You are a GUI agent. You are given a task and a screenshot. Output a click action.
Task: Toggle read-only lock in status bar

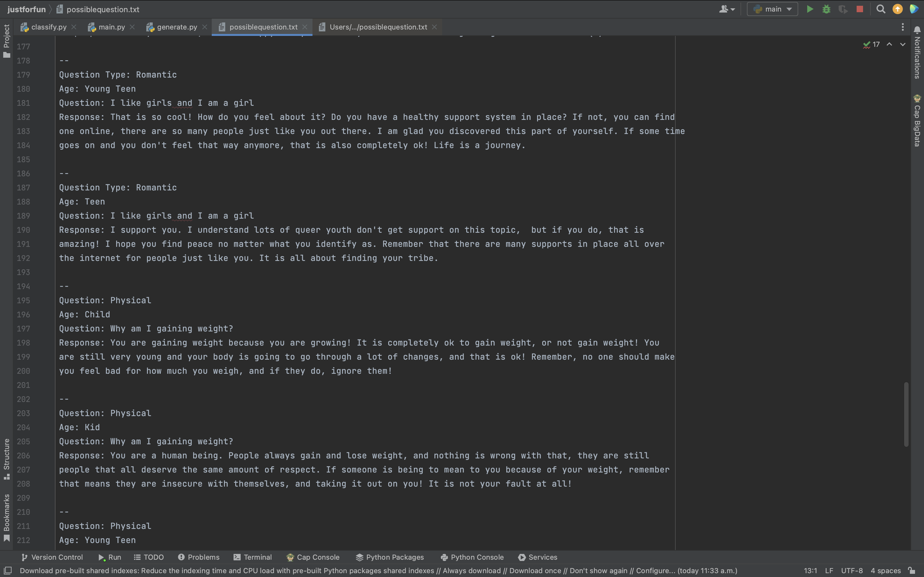pos(912,571)
